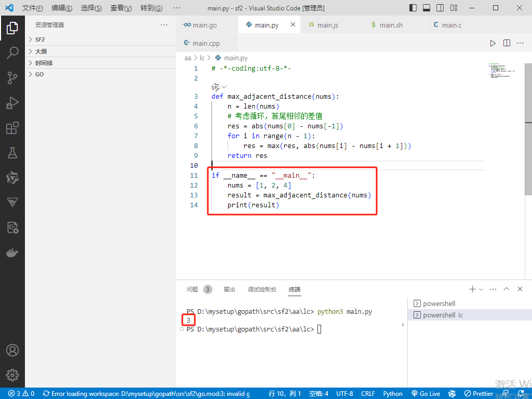
Task: Change indentation via 空格: 4 status
Action: point(318,394)
